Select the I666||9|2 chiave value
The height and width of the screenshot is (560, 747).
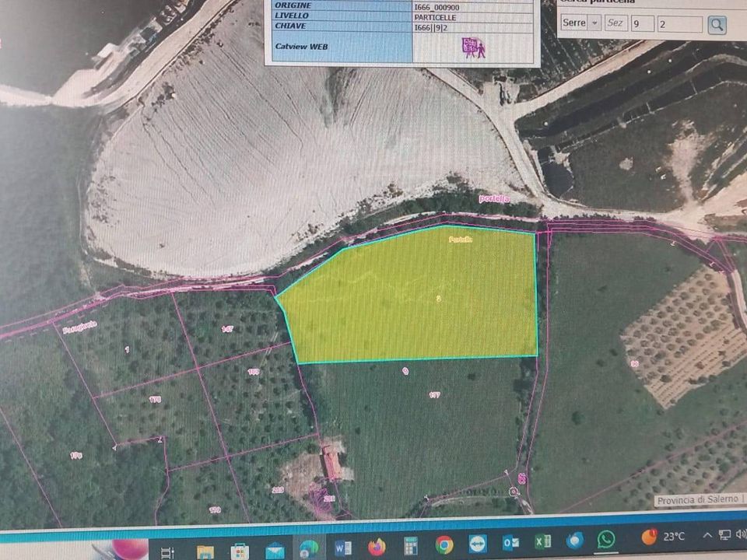[430, 28]
